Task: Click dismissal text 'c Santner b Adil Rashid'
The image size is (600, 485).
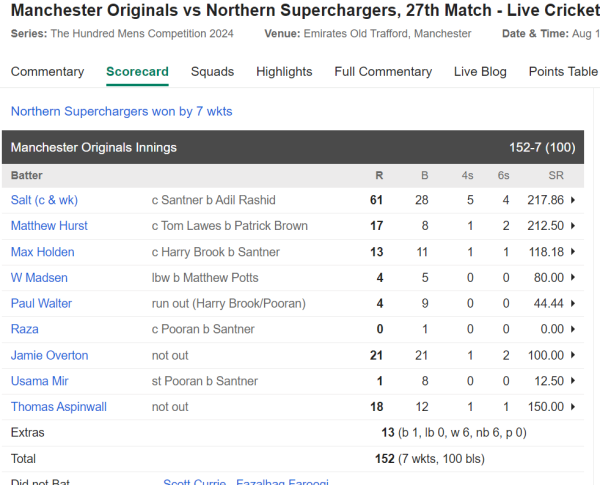Action: tap(214, 200)
